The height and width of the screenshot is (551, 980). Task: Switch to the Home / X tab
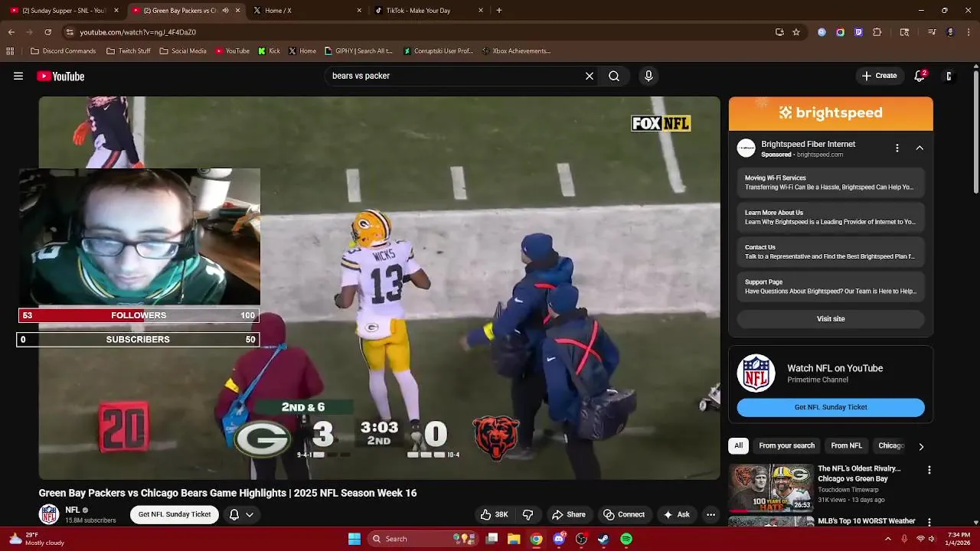[x=306, y=11]
